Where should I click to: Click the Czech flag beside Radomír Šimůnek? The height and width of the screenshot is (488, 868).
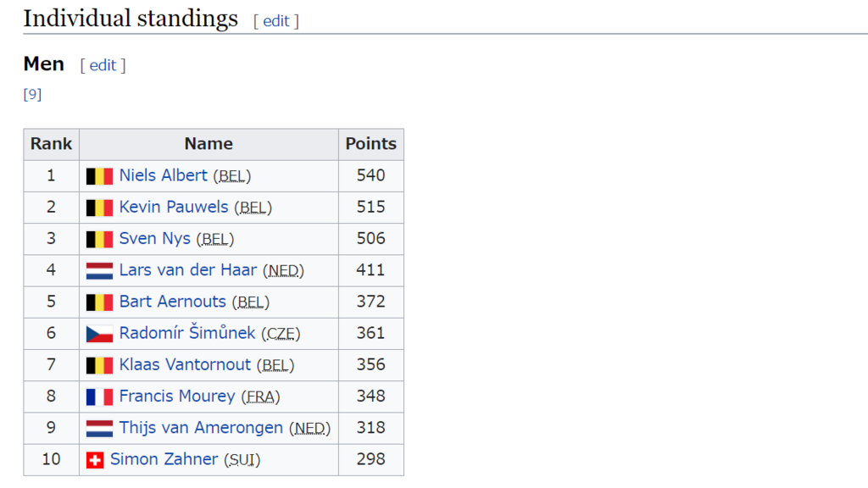click(x=100, y=334)
